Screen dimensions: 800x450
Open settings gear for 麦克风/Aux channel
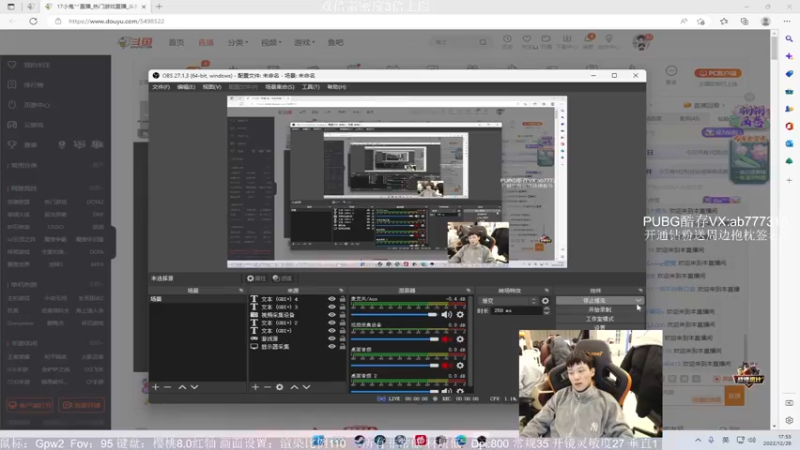point(460,315)
